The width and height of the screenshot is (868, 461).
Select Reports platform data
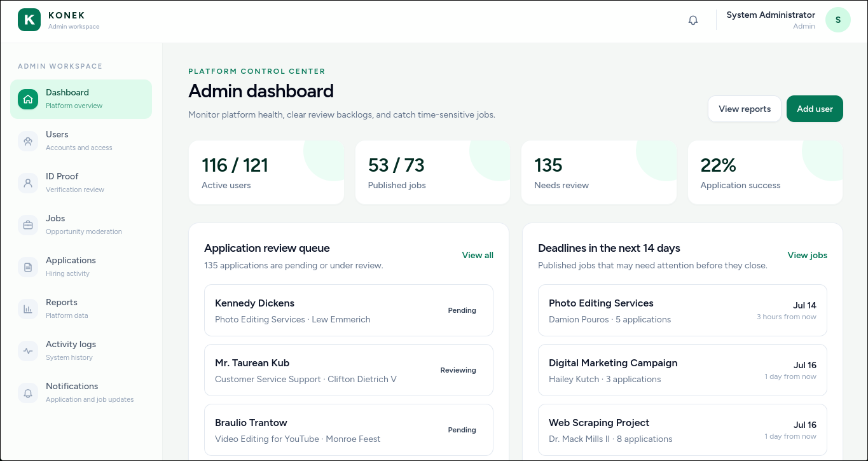pyautogui.click(x=81, y=309)
